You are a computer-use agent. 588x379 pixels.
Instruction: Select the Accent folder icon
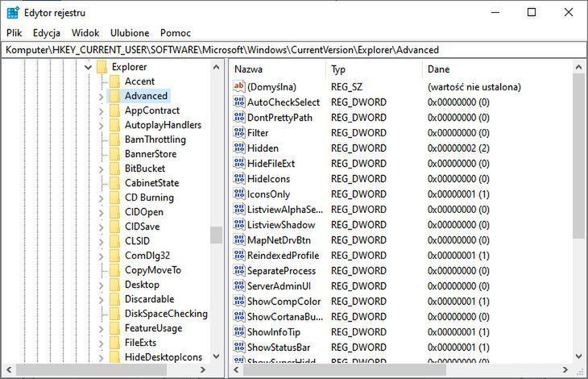coord(114,81)
